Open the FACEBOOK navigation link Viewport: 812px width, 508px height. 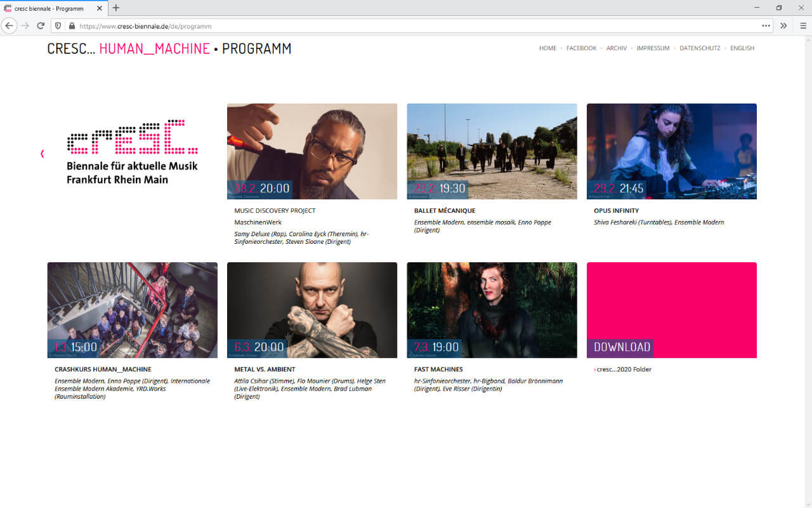581,48
